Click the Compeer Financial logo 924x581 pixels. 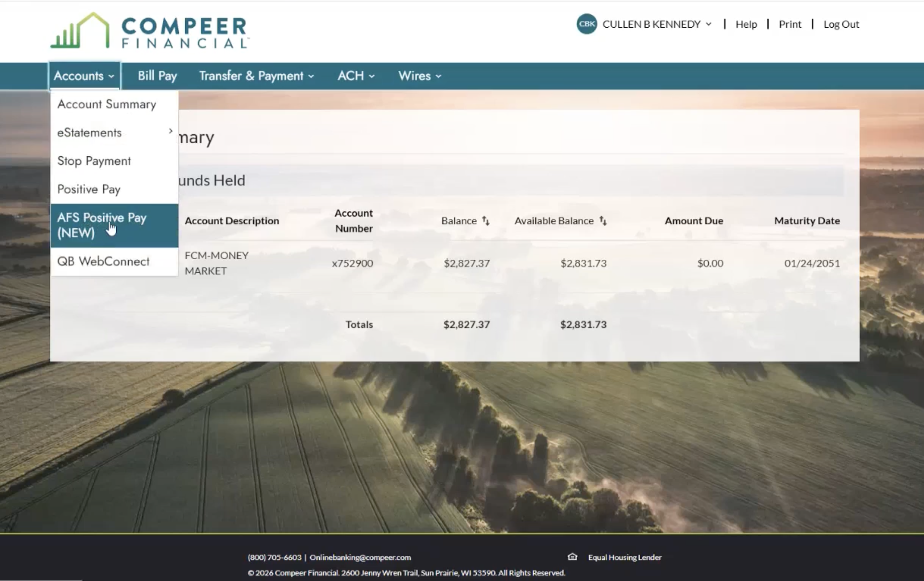(150, 31)
